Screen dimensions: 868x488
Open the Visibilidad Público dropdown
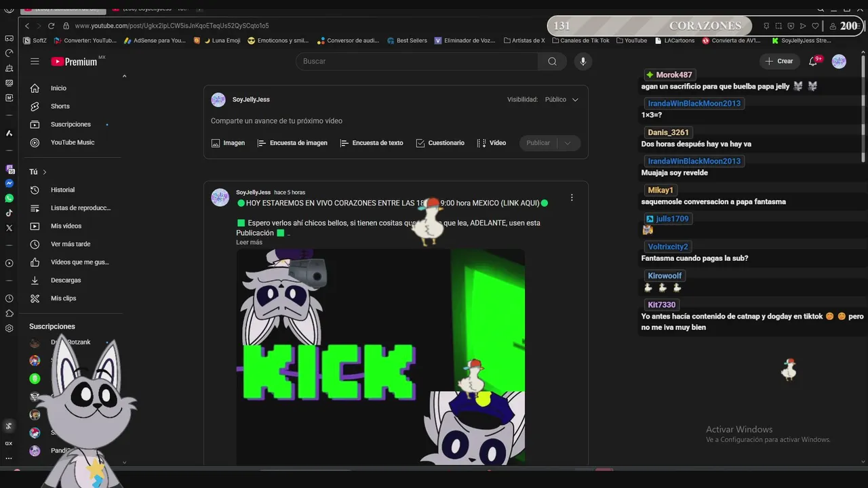(562, 100)
